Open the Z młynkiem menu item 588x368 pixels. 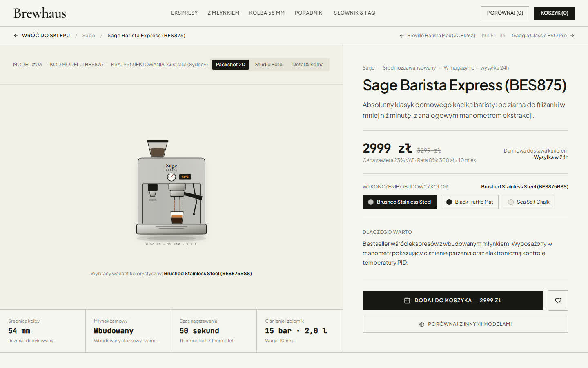(x=223, y=13)
